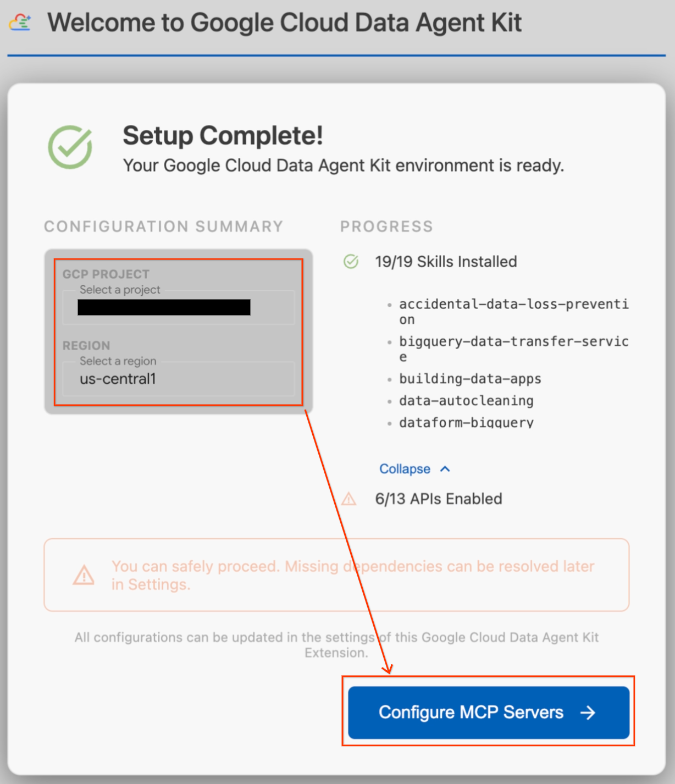Image resolution: width=675 pixels, height=784 pixels.
Task: Select the accidental-data-loss-prevention skill entry
Action: [514, 312]
